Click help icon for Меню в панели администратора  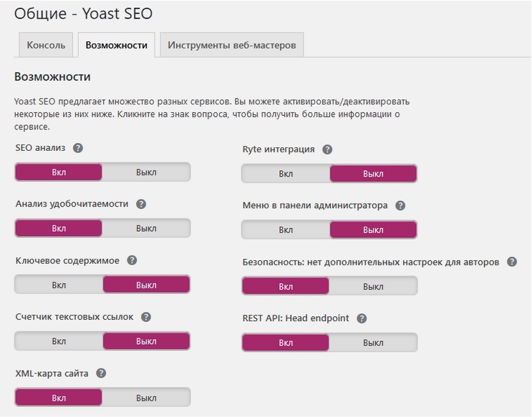400,205
